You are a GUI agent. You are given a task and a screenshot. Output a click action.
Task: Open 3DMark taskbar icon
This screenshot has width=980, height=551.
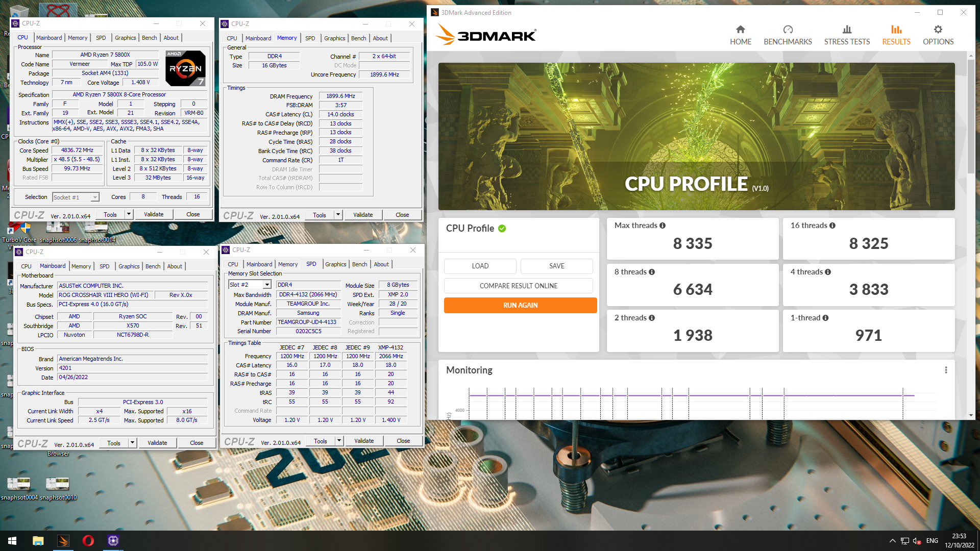pyautogui.click(x=63, y=541)
